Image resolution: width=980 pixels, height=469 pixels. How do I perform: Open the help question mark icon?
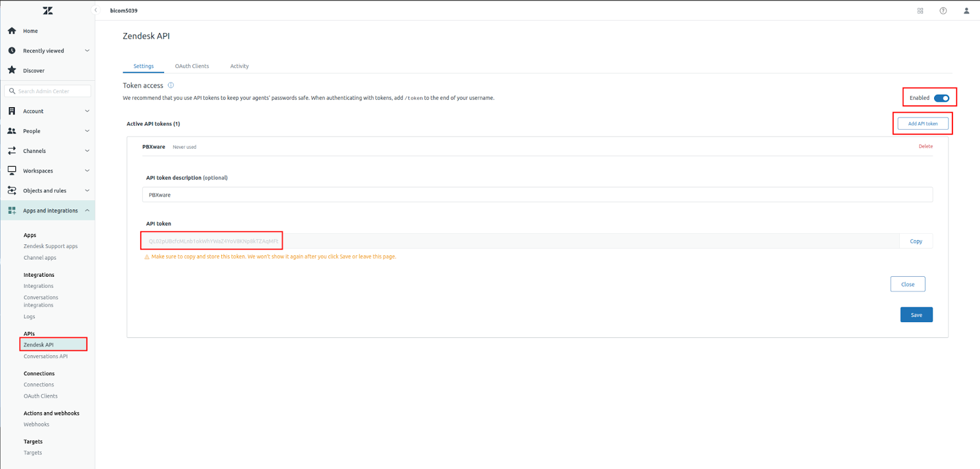[x=943, y=10]
